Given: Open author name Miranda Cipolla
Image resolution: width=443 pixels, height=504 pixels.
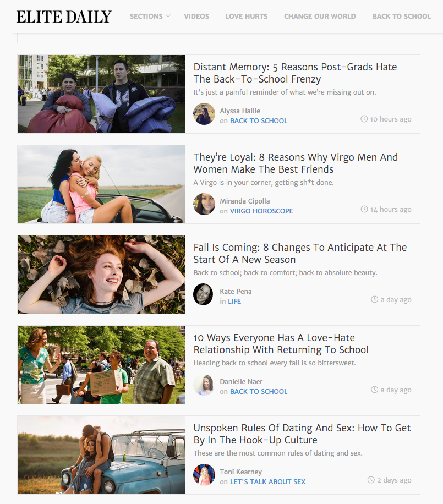Looking at the screenshot, I should (245, 201).
